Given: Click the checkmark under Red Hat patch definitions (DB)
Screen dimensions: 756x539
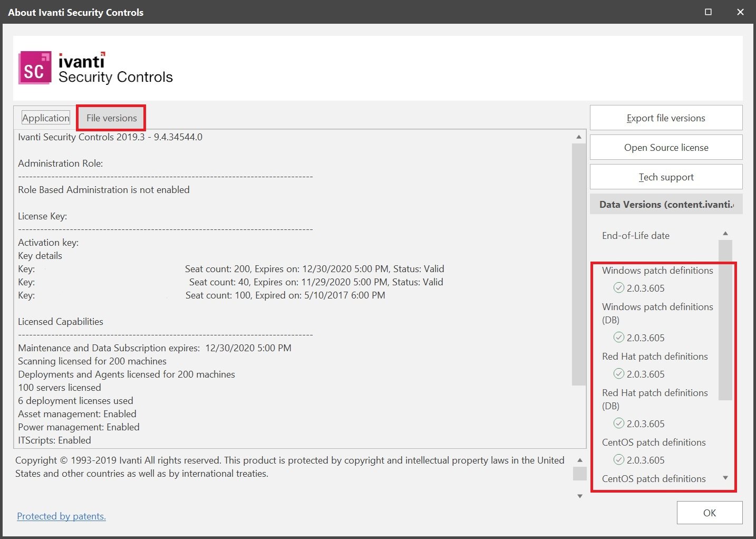Looking at the screenshot, I should click(618, 423).
